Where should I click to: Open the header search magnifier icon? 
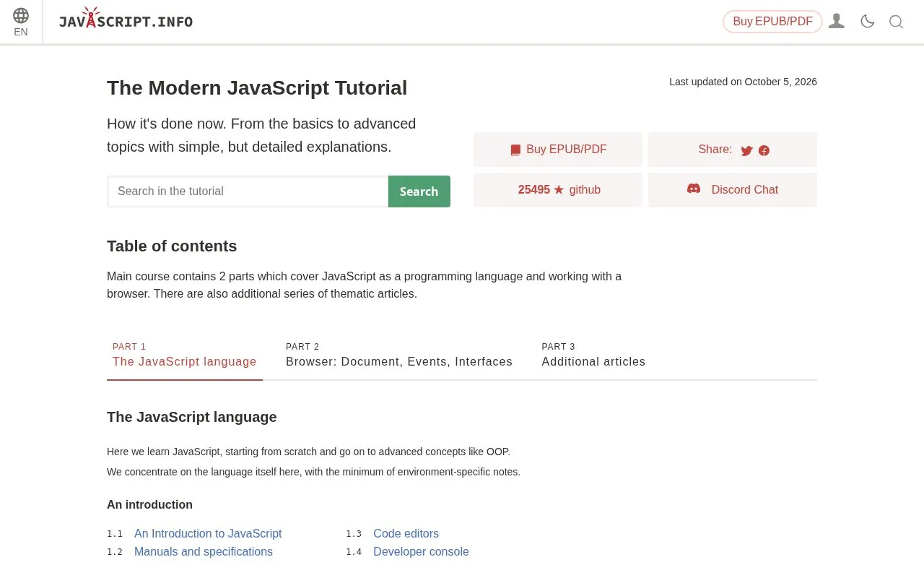point(896,22)
